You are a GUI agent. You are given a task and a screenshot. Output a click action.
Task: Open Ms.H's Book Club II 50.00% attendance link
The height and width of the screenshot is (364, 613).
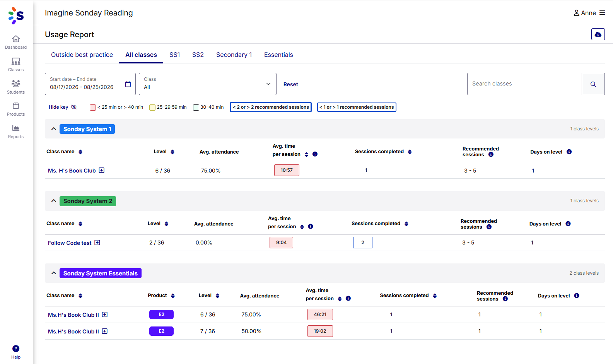(x=73, y=332)
